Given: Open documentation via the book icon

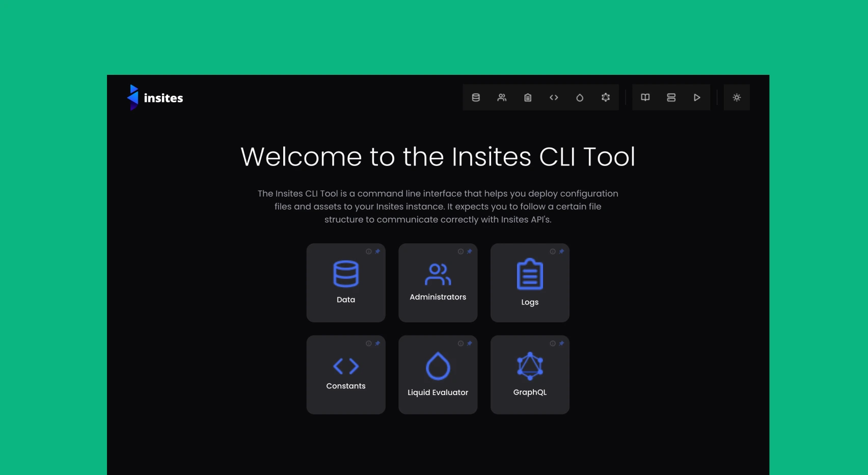Looking at the screenshot, I should tap(645, 98).
